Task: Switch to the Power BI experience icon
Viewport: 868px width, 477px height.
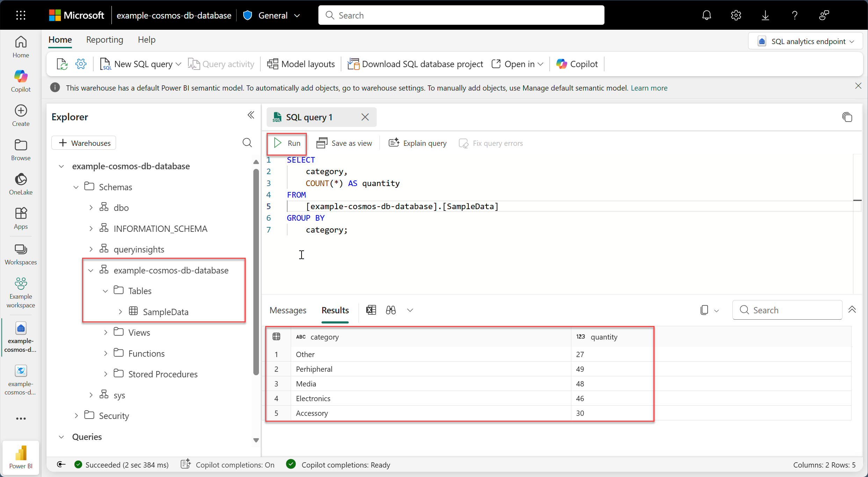Action: tap(21, 457)
